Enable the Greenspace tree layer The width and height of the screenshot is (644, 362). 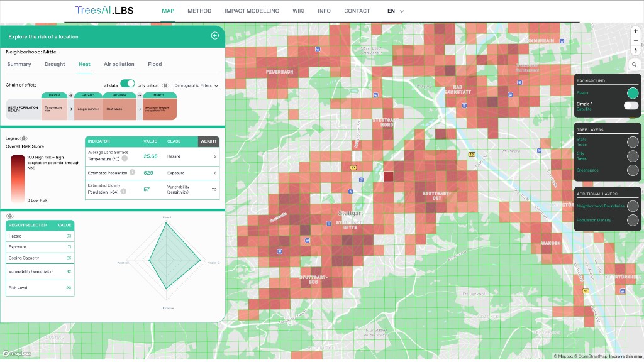tap(633, 170)
